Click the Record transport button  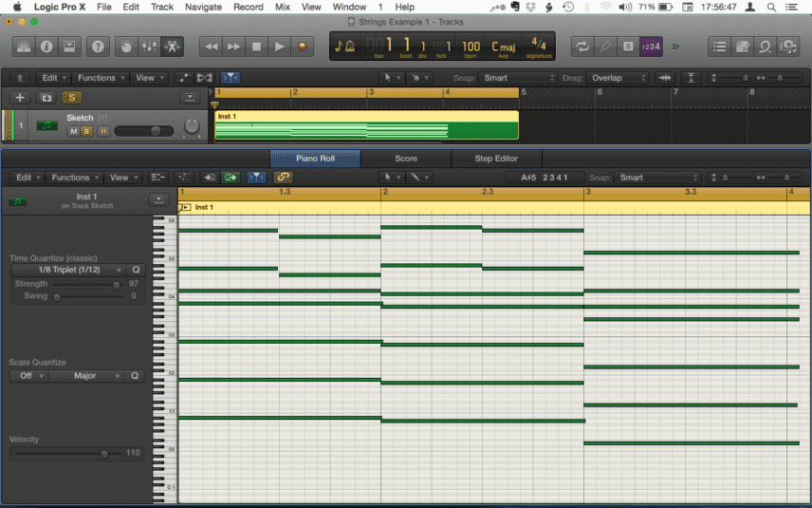pos(302,47)
